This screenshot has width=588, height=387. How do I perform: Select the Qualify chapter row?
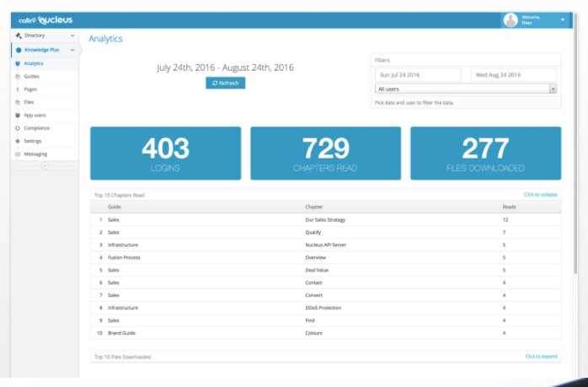pyautogui.click(x=325, y=233)
